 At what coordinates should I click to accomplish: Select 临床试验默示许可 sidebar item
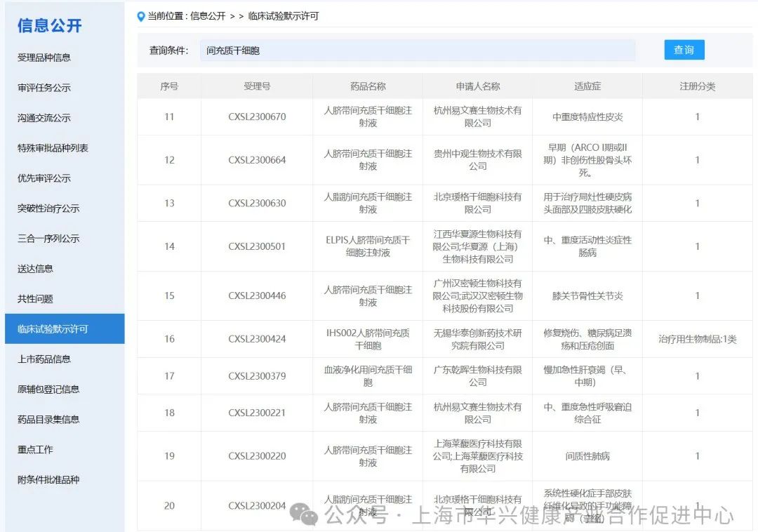coord(53,329)
